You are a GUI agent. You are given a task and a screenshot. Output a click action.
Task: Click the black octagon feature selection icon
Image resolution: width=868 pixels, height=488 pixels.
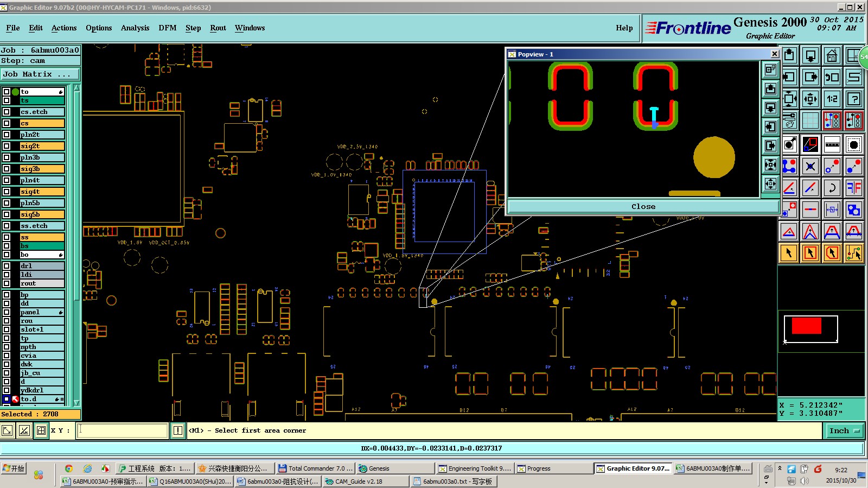point(854,144)
